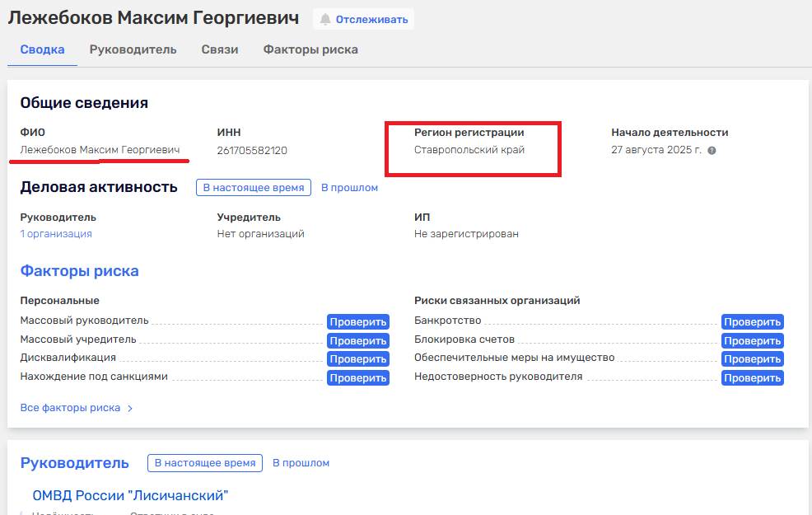812x515 pixels.
Task: Select the Сводка tab
Action: pos(42,49)
